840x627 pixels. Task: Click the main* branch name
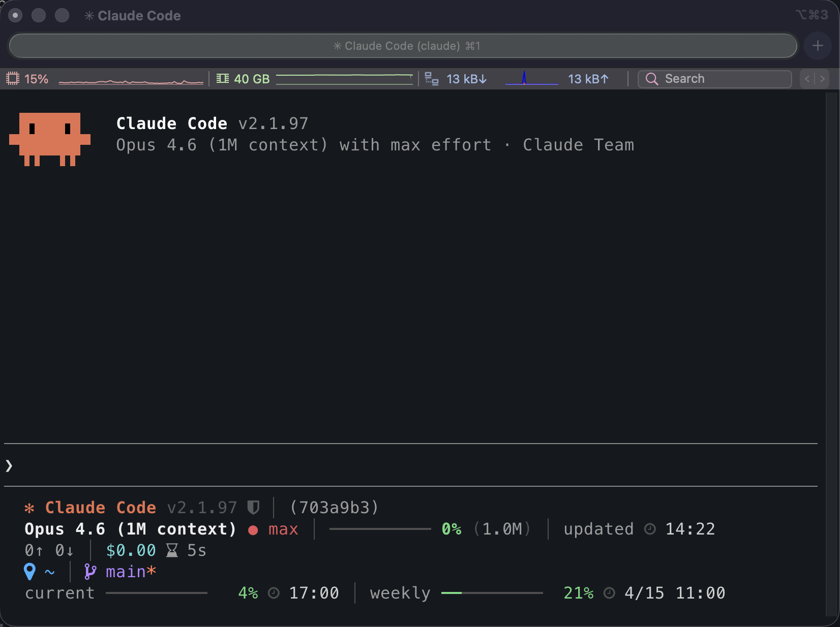click(131, 572)
